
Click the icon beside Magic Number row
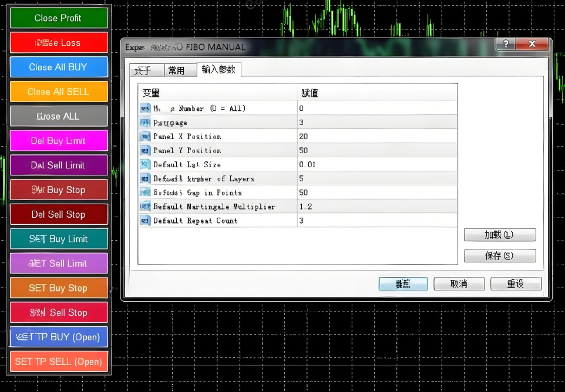145,108
